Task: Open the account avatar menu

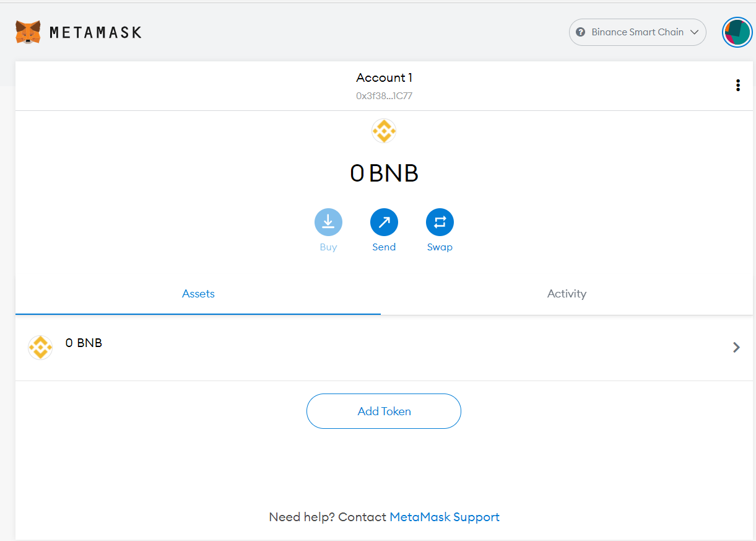Action: 737,32
